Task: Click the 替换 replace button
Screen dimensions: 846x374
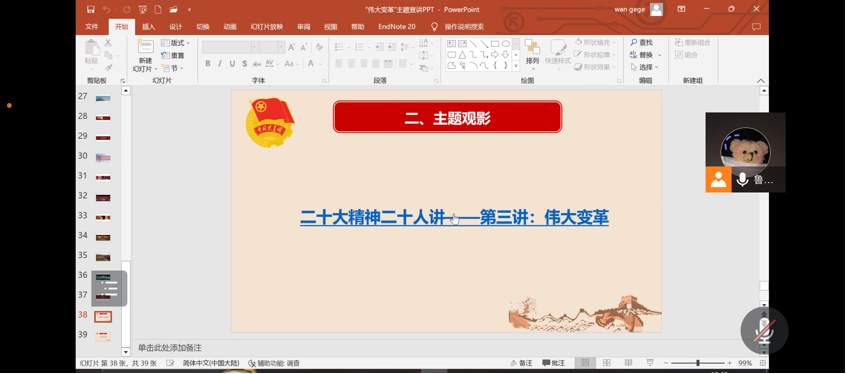Action: tap(642, 55)
